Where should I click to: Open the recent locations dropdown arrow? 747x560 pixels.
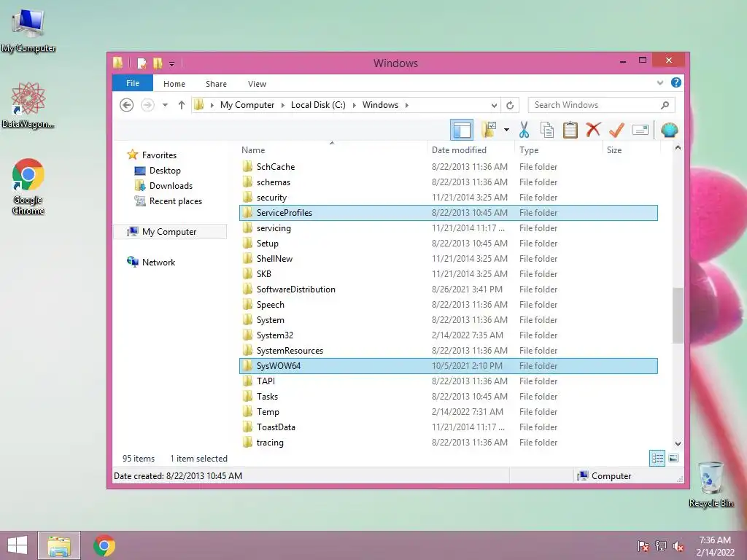(x=165, y=105)
